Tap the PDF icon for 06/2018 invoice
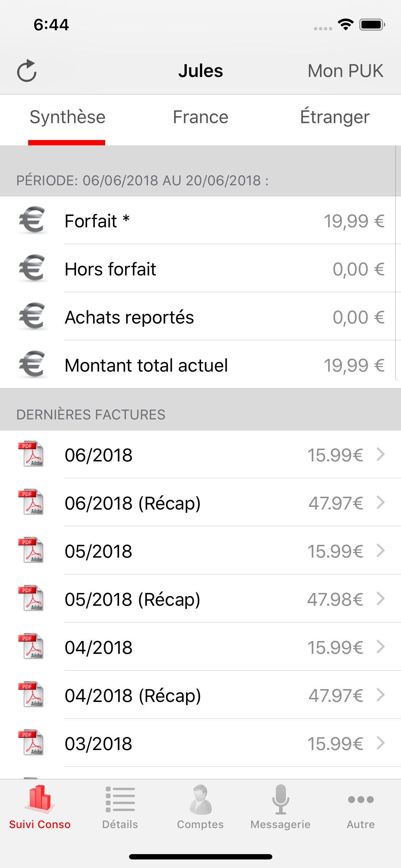Viewport: 401px width, 868px height. pyautogui.click(x=31, y=454)
